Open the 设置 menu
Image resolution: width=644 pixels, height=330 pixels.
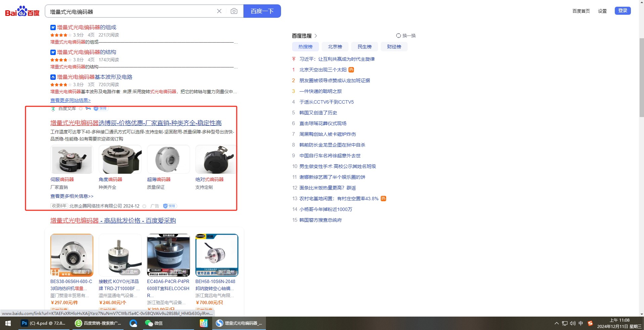pyautogui.click(x=602, y=11)
